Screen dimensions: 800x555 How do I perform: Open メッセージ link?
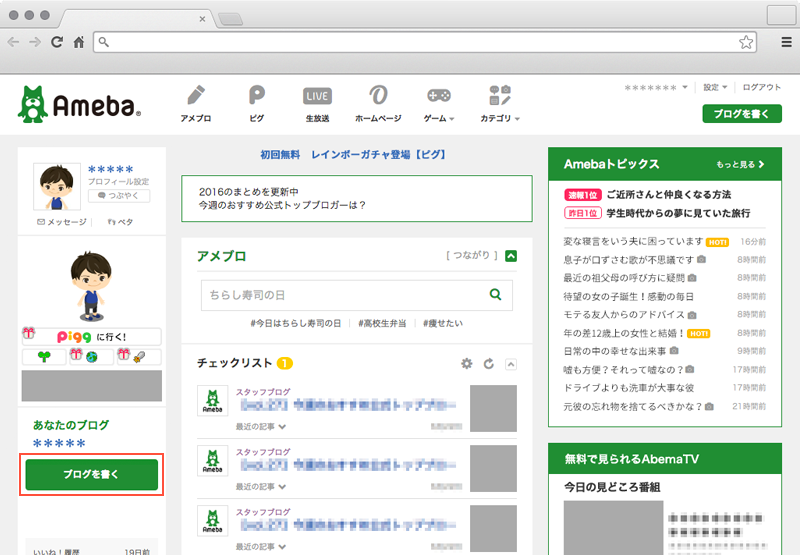click(62, 222)
